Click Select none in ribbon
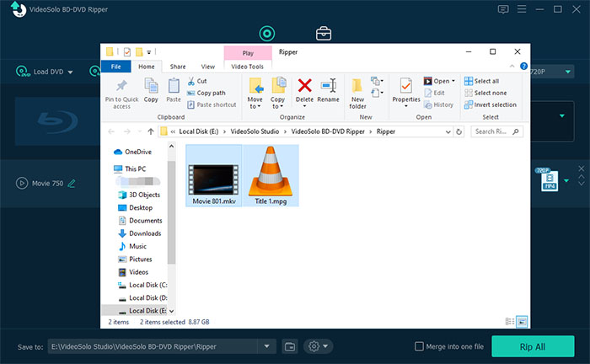 (x=485, y=93)
